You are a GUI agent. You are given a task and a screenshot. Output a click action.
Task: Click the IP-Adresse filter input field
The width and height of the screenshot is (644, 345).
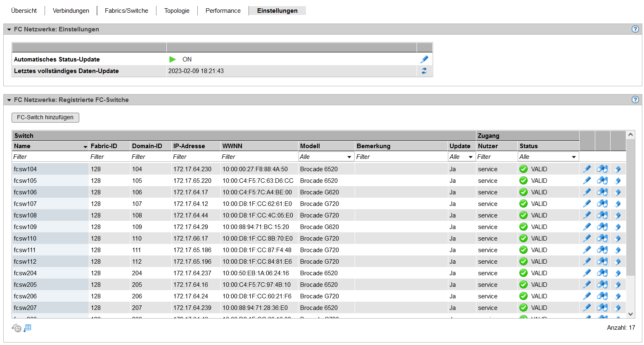(196, 157)
